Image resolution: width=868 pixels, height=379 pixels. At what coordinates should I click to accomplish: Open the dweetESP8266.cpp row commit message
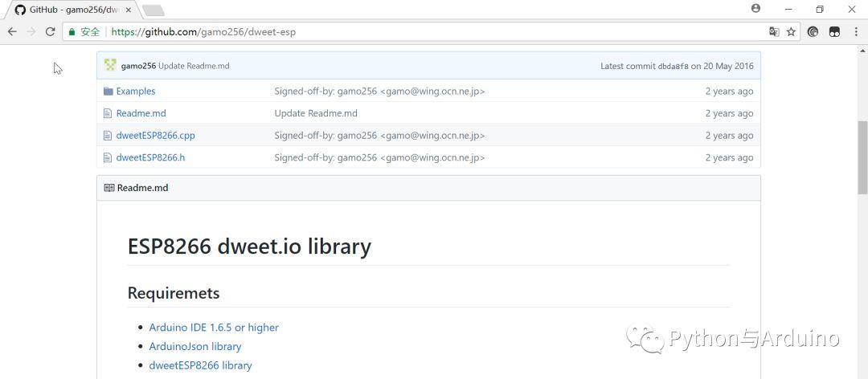[379, 136]
